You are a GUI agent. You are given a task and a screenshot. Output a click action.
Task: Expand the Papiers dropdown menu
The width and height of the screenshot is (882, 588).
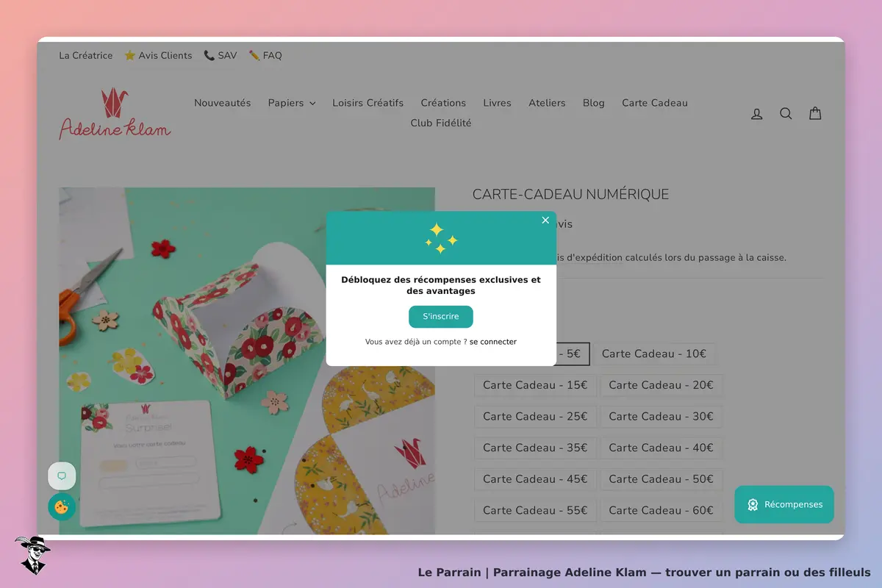(292, 103)
